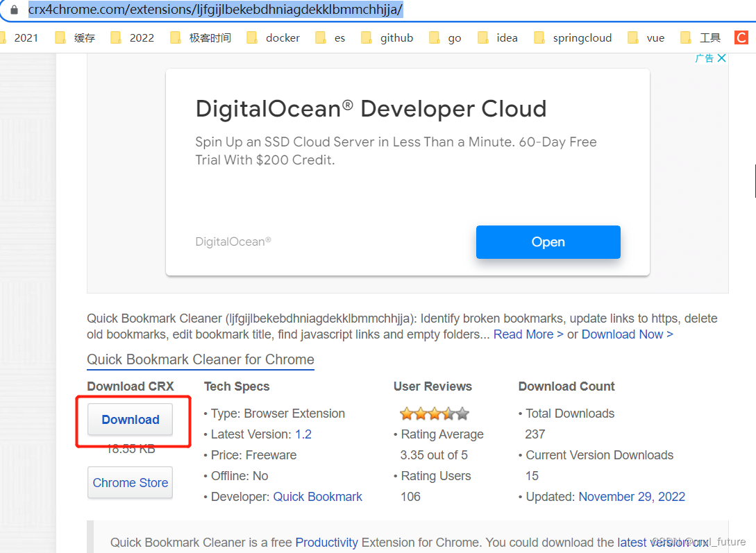
Task: Close the ad with the X icon
Action: point(722,58)
